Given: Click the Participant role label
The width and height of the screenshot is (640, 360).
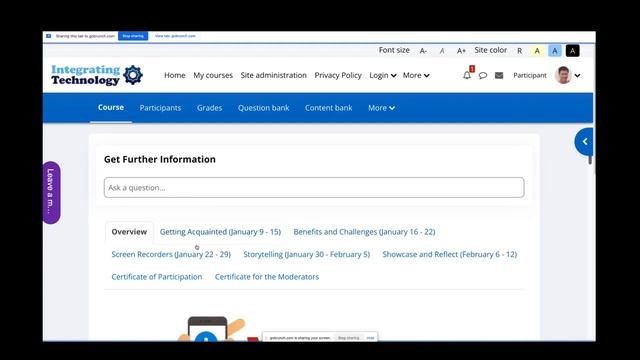Looking at the screenshot, I should point(530,76).
